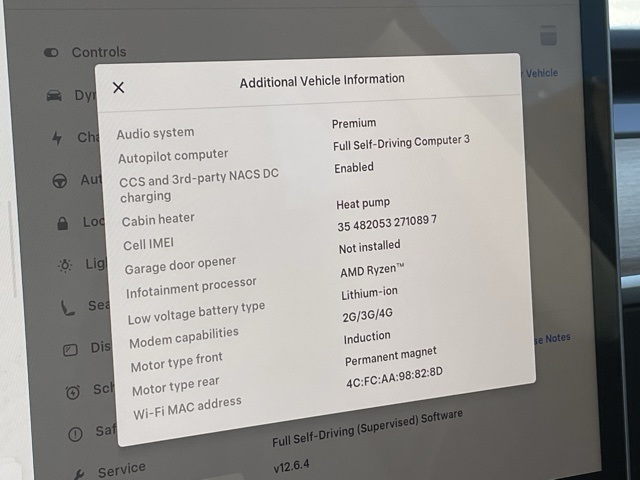The image size is (640, 480).
Task: Select the car icon for Dynamics
Action: [x=54, y=96]
